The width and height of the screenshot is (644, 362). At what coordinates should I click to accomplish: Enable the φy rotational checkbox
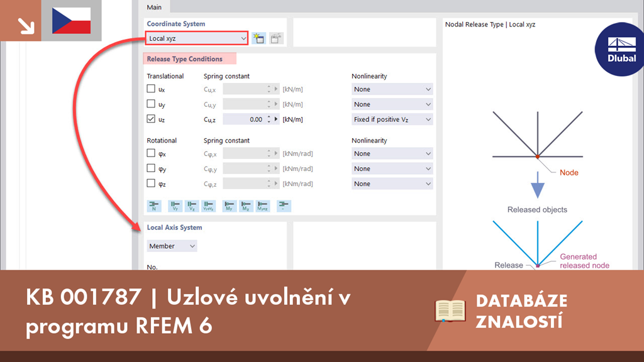pos(151,168)
